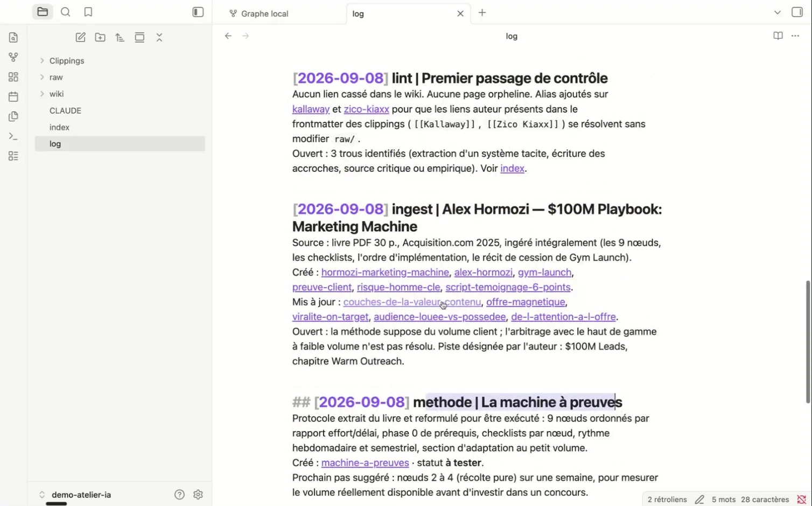This screenshot has height=506, width=812.
Task: Click the 28 caractères count
Action: coord(765,500)
